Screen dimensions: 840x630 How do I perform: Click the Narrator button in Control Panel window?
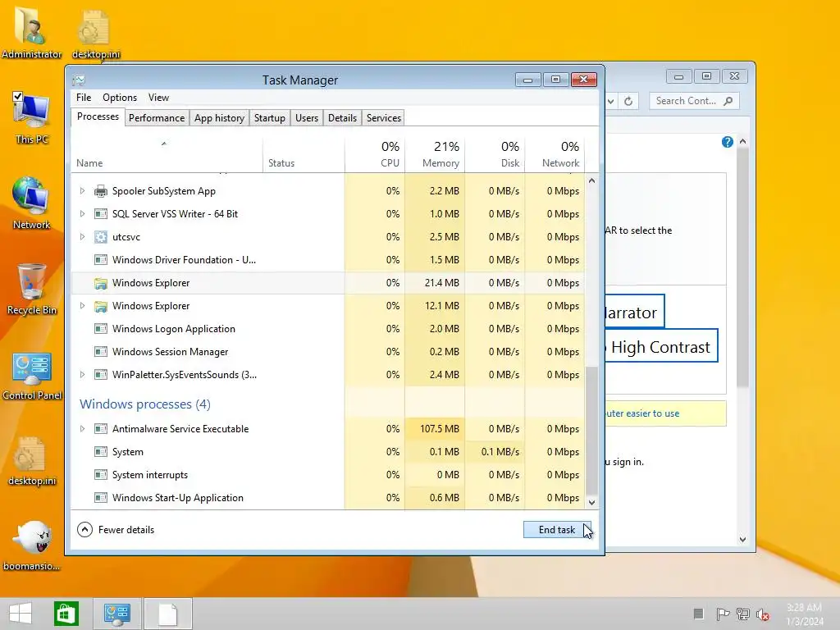(x=634, y=312)
